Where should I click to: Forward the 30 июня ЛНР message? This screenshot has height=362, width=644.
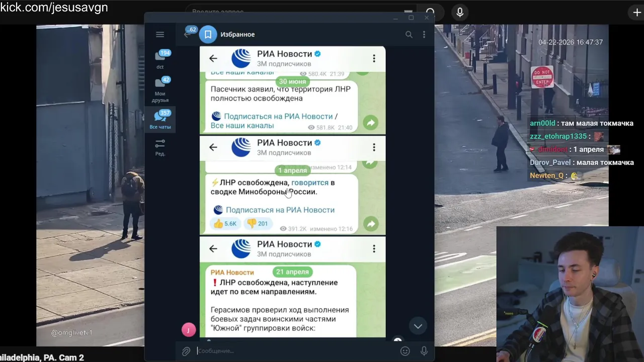(370, 123)
